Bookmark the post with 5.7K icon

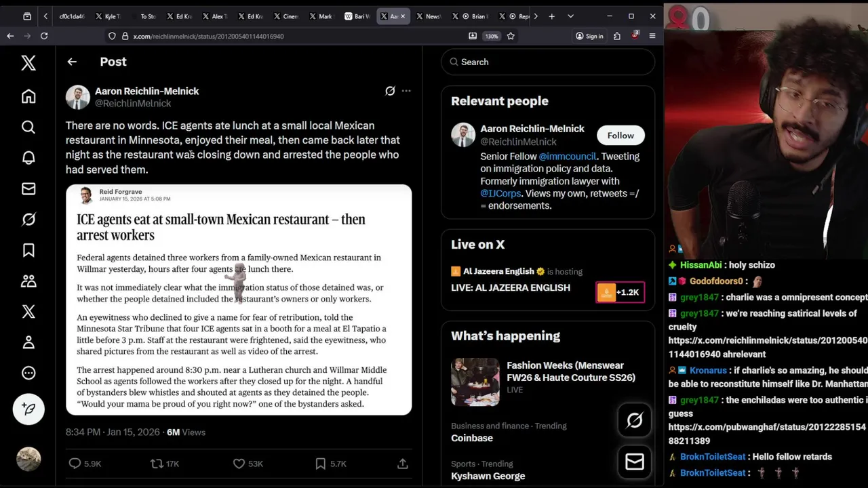coord(320,464)
